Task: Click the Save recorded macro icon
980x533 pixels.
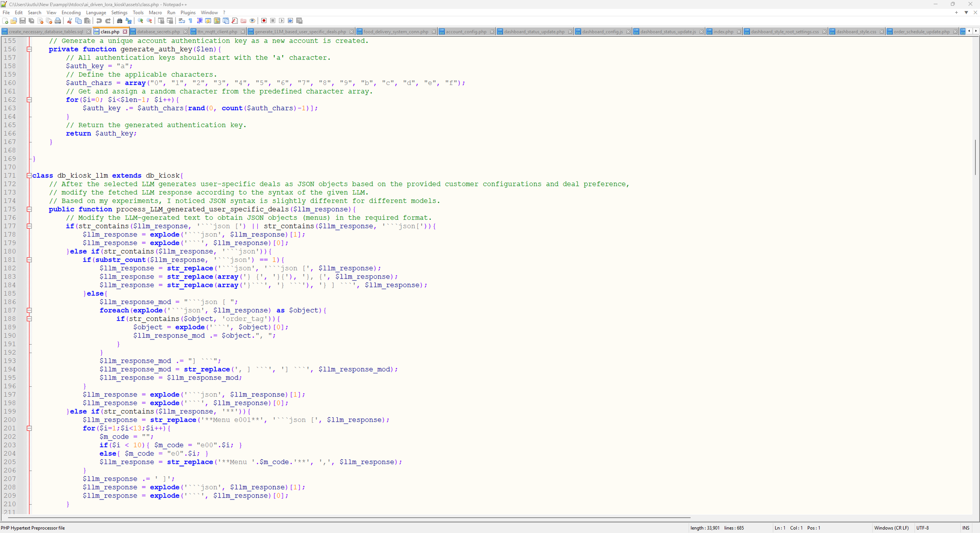Action: [x=299, y=21]
